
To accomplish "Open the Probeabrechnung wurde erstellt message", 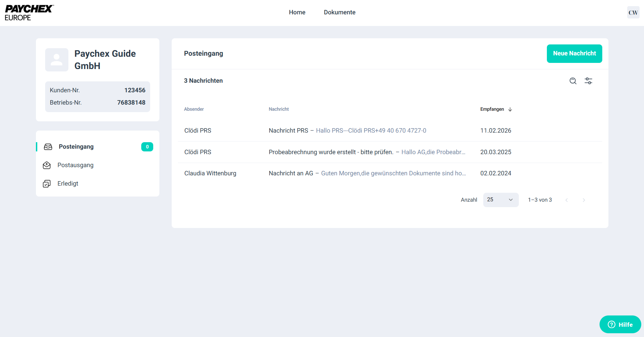I will point(367,152).
